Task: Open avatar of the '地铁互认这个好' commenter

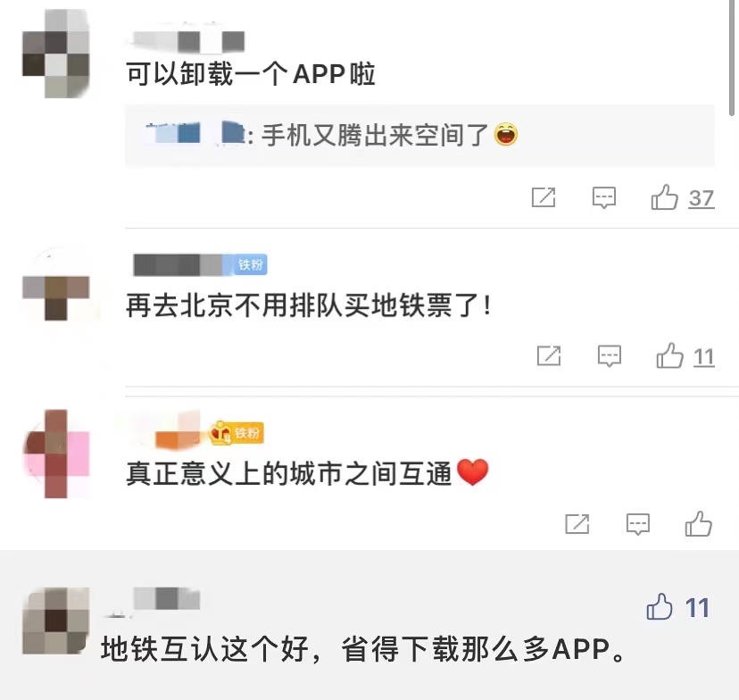Action: coord(56,621)
